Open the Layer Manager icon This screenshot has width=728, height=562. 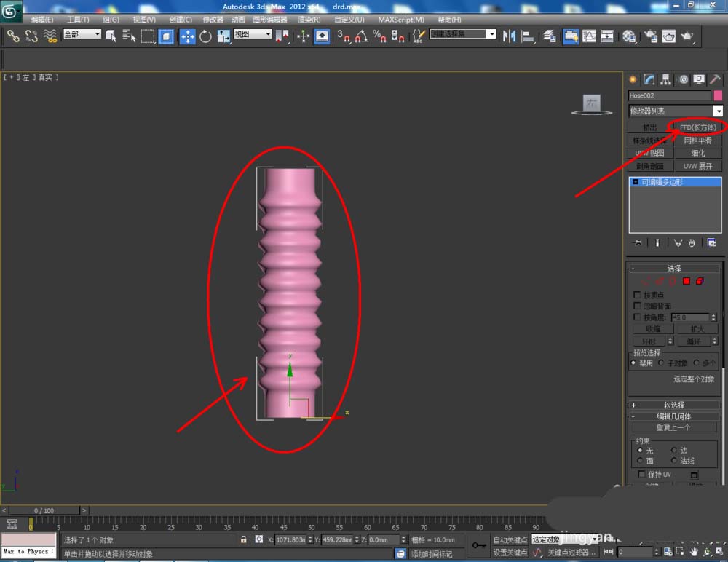point(550,36)
